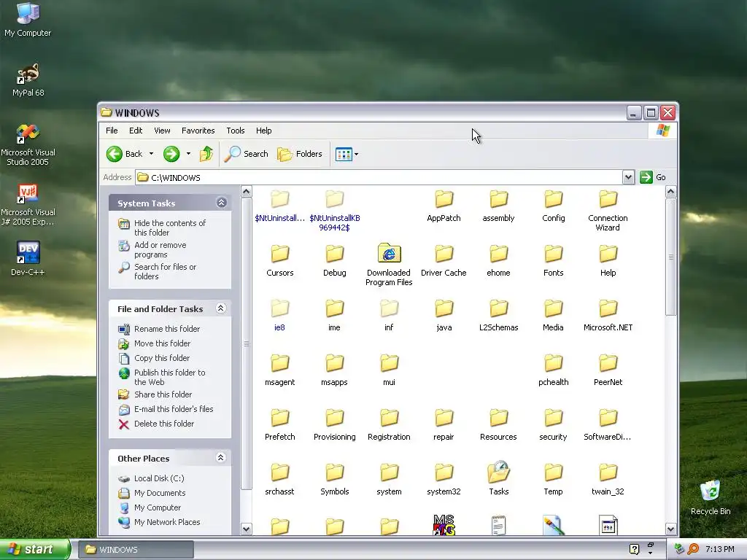Collapse the Other Places panel

click(x=220, y=458)
